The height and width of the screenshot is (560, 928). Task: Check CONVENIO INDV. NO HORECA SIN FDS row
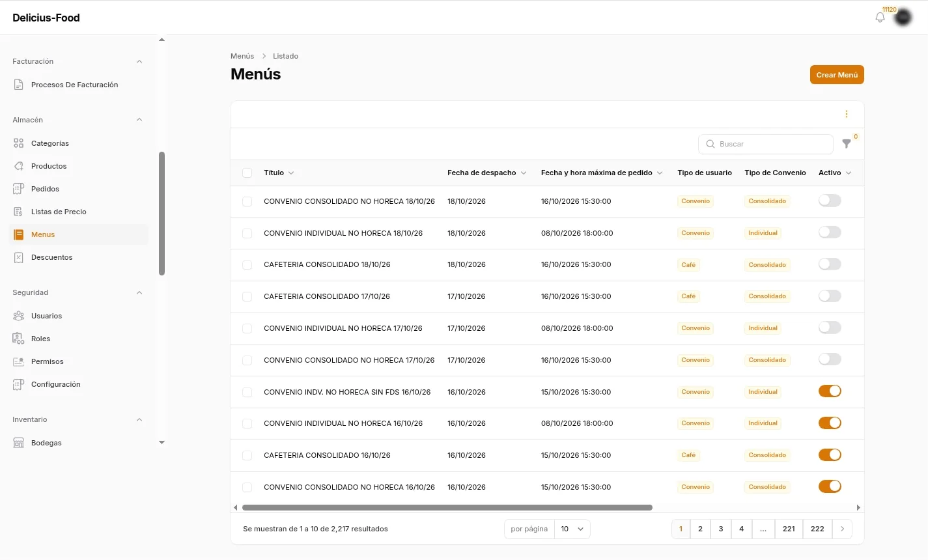tap(247, 392)
